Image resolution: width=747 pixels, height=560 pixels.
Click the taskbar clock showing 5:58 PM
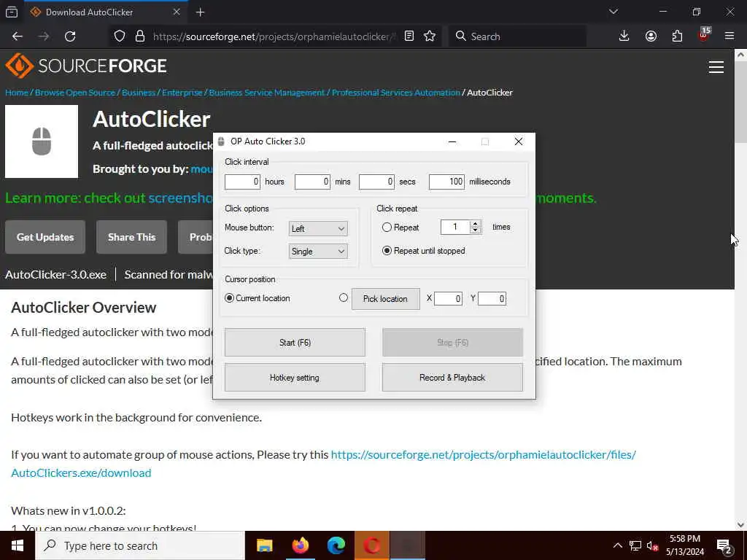click(684, 545)
